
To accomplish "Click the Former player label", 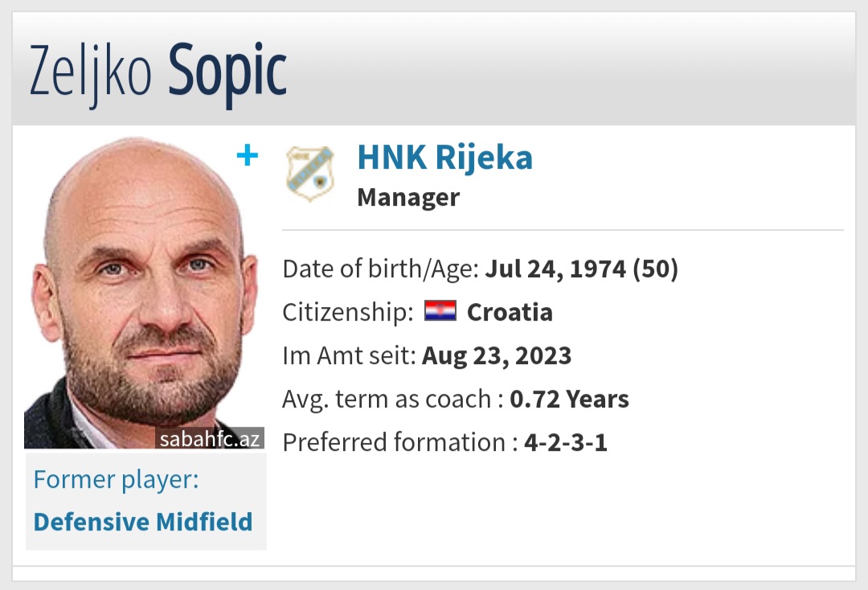I will (x=116, y=479).
